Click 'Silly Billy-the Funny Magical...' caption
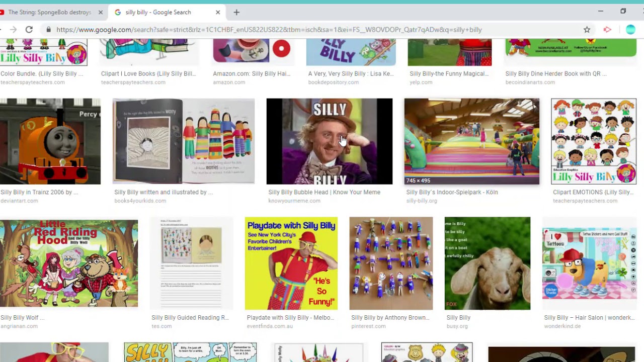Screen dimensions: 644x362 tap(449, 73)
